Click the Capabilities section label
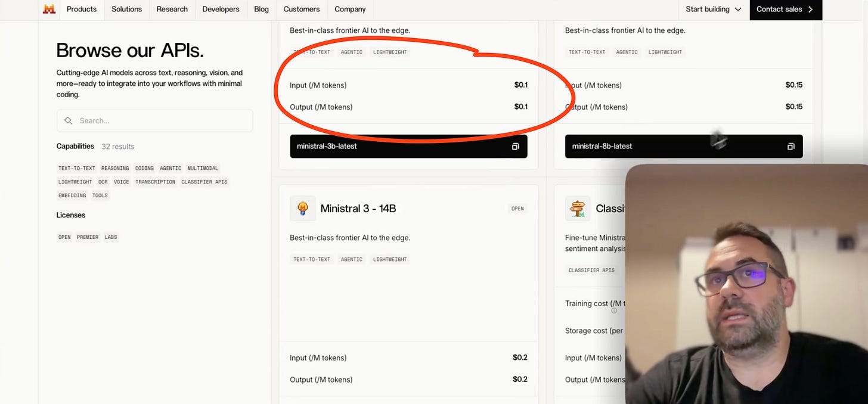This screenshot has height=404, width=868. click(75, 146)
